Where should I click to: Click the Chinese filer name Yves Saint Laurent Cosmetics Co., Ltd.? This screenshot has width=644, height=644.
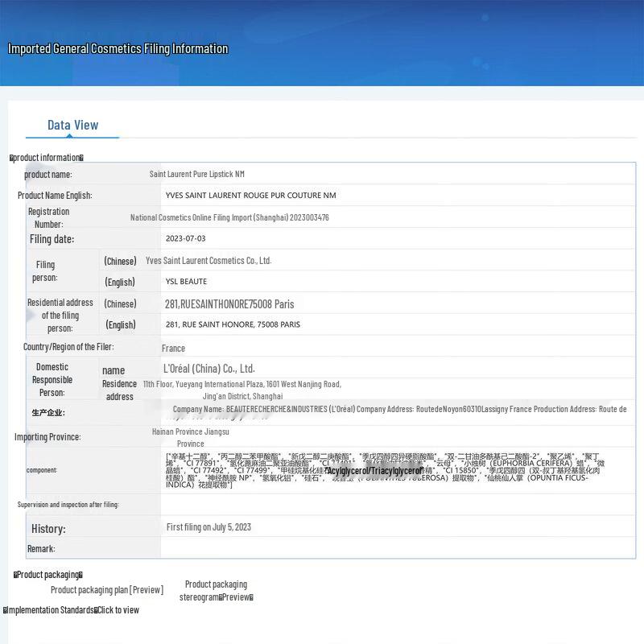coord(208,261)
